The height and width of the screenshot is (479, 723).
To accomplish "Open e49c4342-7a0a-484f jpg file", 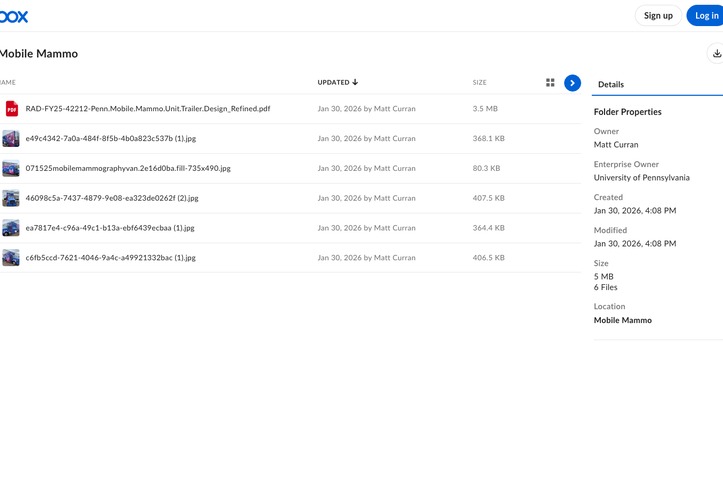I will click(111, 138).
